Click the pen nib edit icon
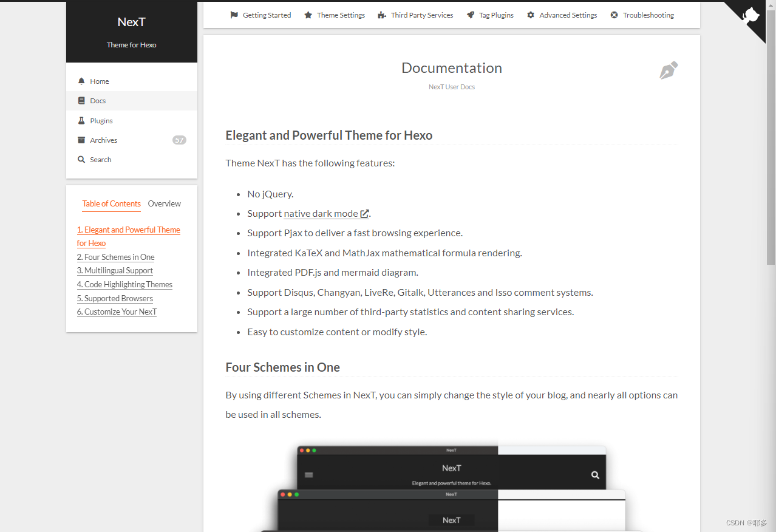The height and width of the screenshot is (532, 776). tap(669, 70)
